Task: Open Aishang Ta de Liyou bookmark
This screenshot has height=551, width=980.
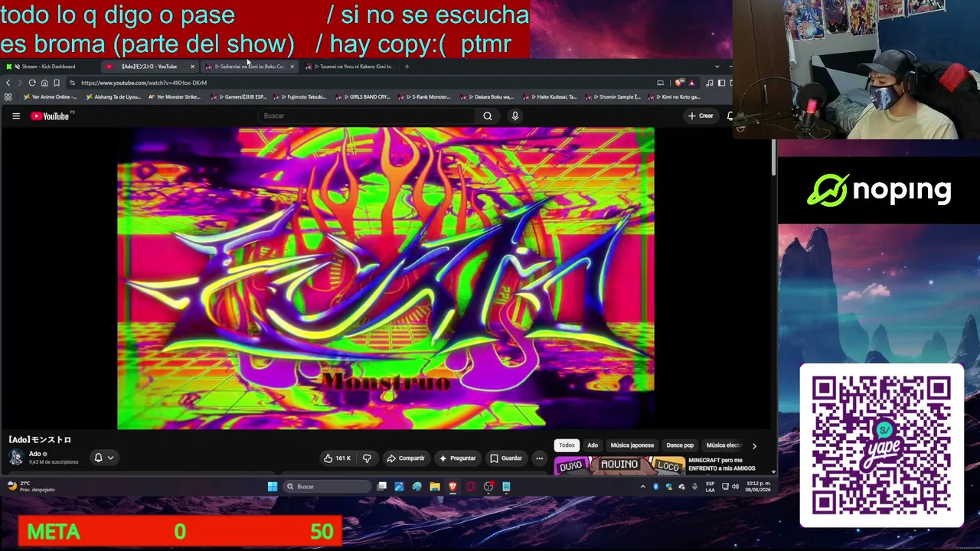Action: coord(113,97)
